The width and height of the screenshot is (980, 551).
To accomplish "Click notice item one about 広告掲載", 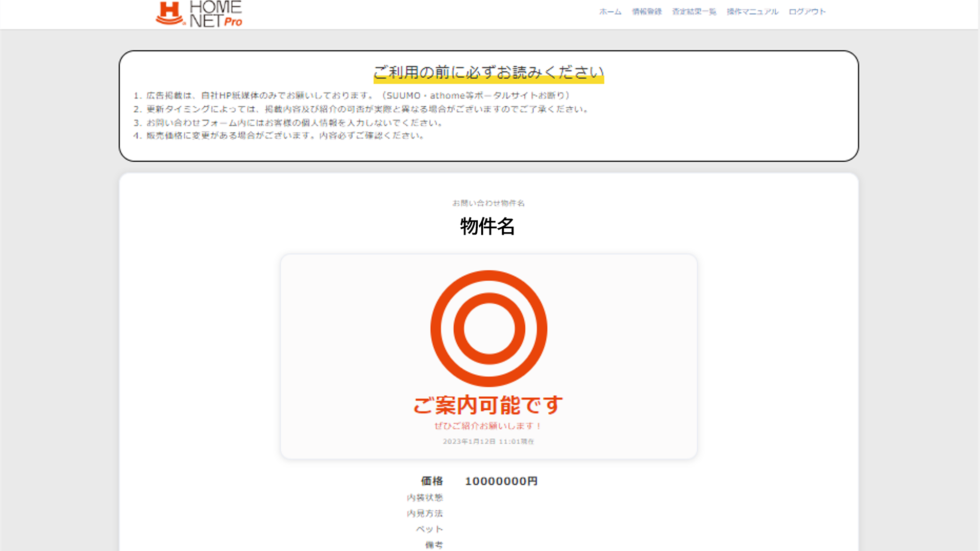I will (x=351, y=96).
